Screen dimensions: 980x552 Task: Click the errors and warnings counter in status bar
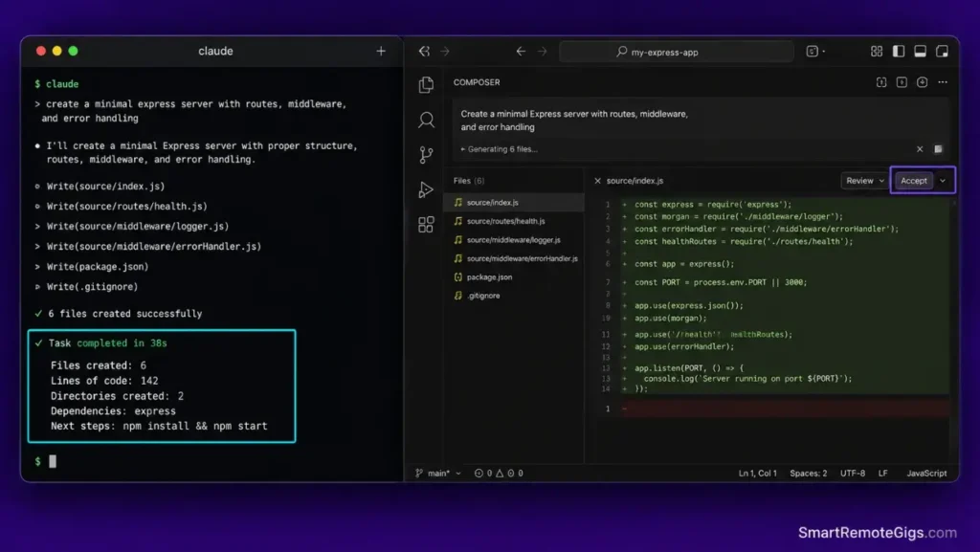point(499,474)
